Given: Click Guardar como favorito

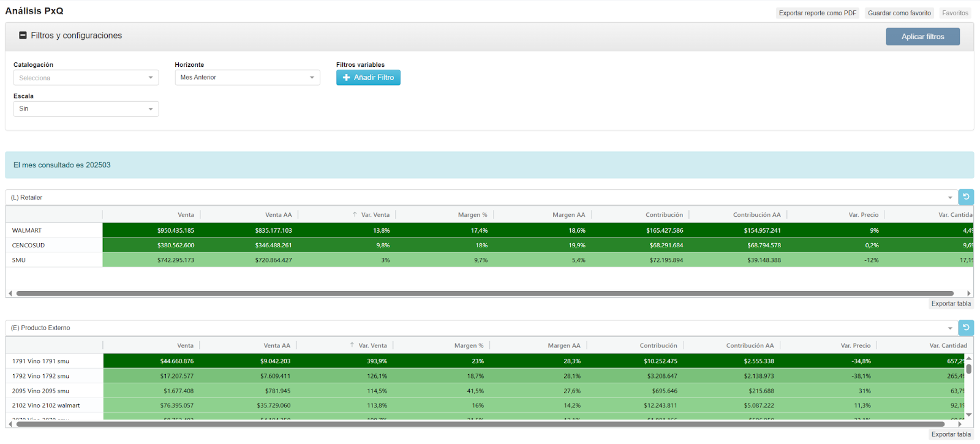Looking at the screenshot, I should click(x=899, y=13).
